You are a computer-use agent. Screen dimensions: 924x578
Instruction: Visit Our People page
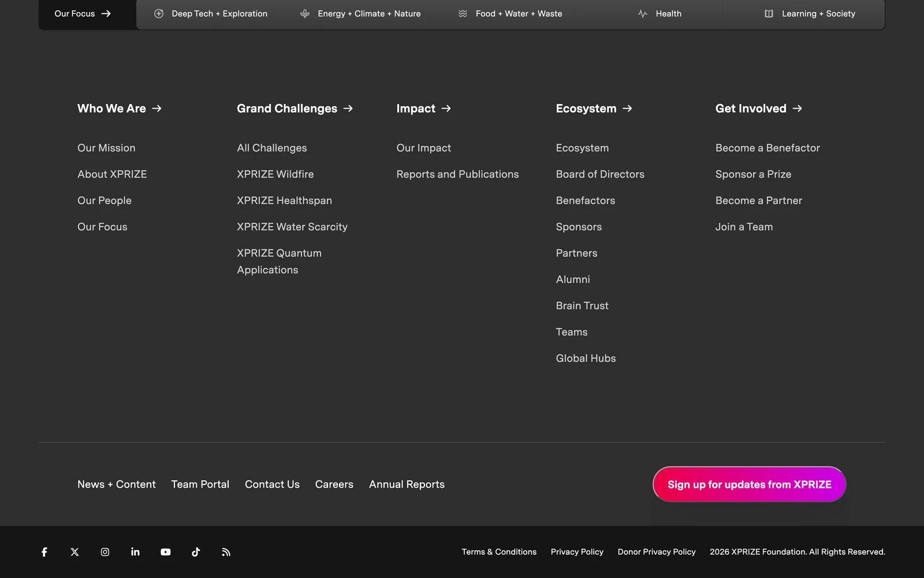point(105,201)
